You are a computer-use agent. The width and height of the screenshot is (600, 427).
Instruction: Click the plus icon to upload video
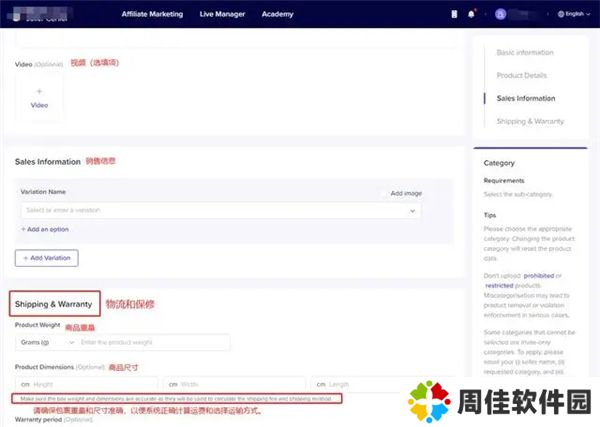pos(39,91)
